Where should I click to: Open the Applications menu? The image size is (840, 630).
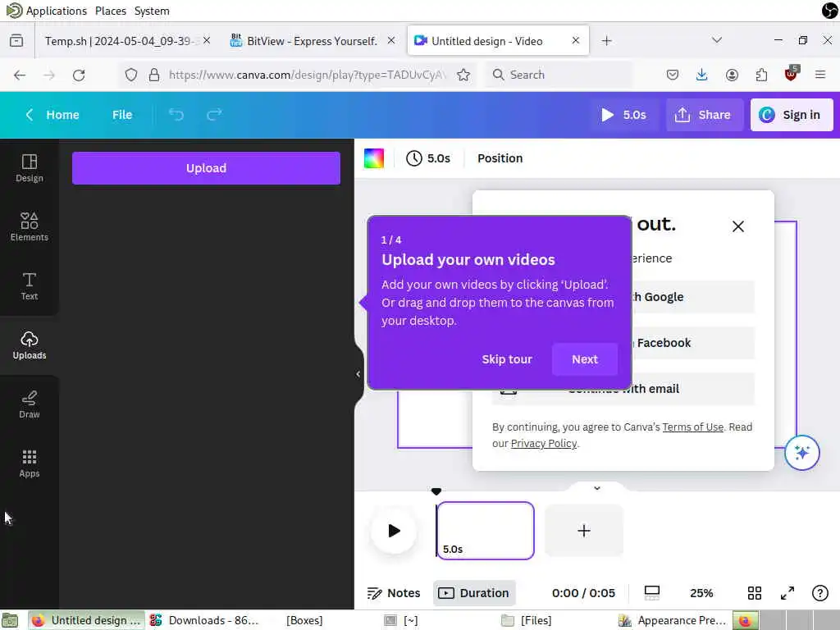coord(57,11)
